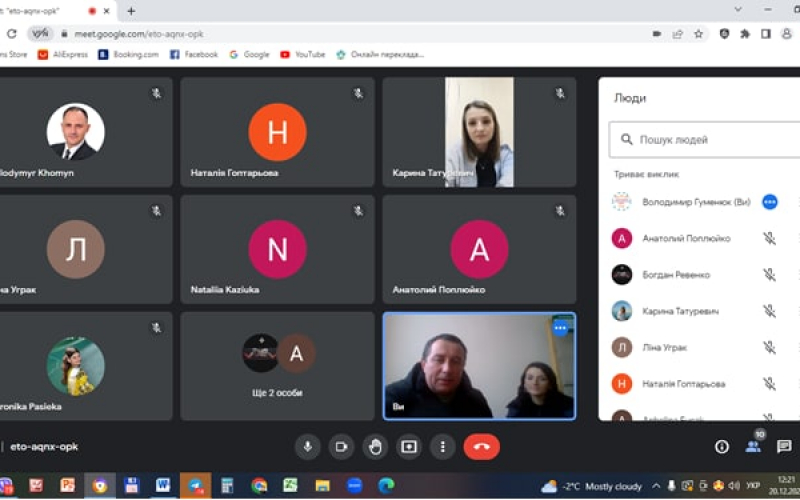
Task: Reload the page
Action: pyautogui.click(x=11, y=34)
